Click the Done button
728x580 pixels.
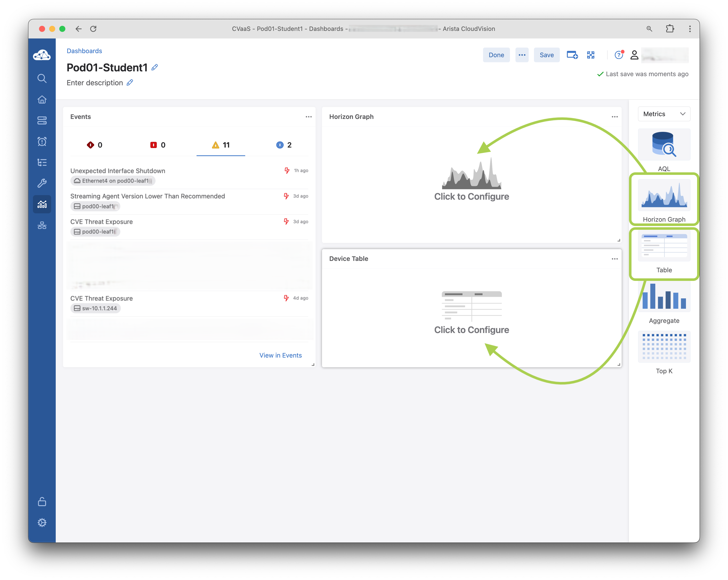(496, 55)
